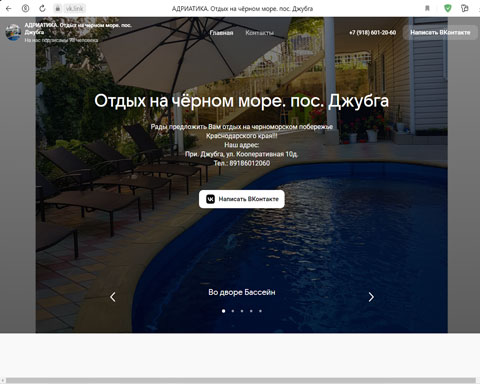
Task: Select the first slider dot
Action: 223,311
